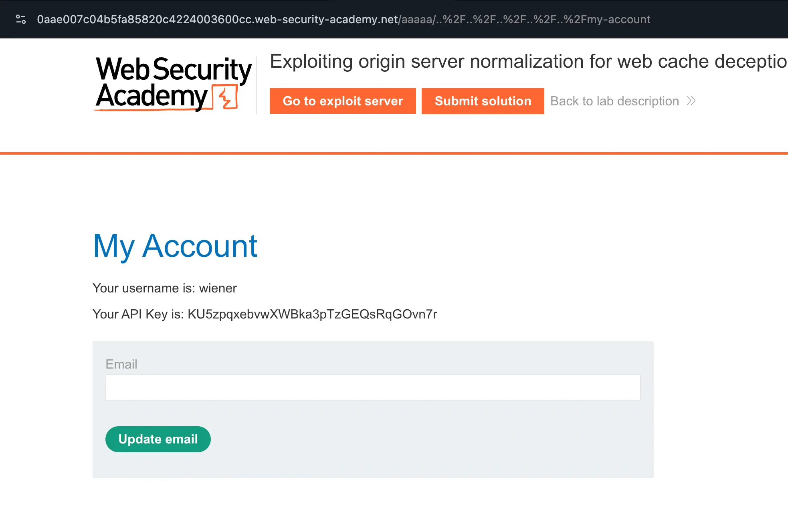Click the /aaaaa/ segment in the URL
The image size is (788, 532).
coord(417,19)
